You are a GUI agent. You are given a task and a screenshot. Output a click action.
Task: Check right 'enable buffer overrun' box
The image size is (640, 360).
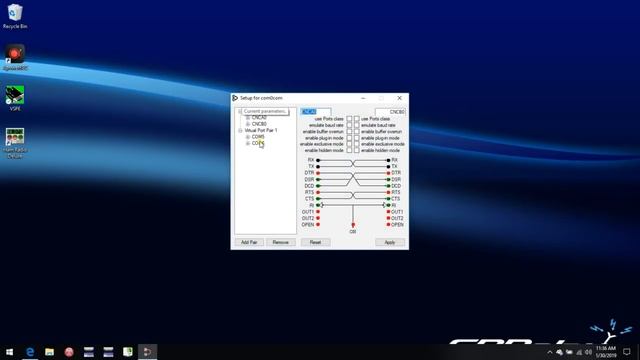[357, 131]
